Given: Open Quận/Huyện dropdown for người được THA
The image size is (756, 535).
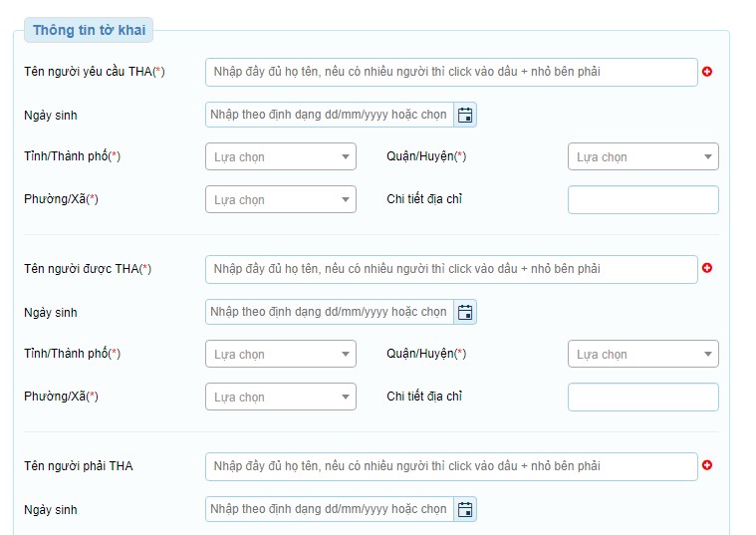Looking at the screenshot, I should (x=642, y=355).
